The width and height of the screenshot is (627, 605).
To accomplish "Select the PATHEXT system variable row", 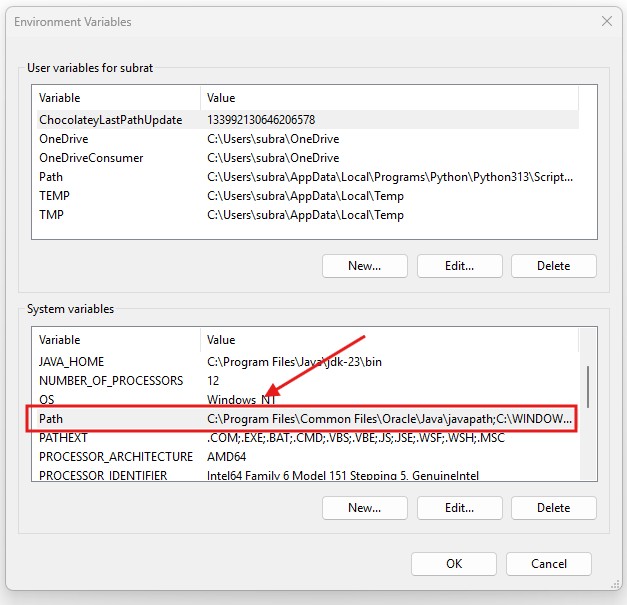I will [65, 438].
